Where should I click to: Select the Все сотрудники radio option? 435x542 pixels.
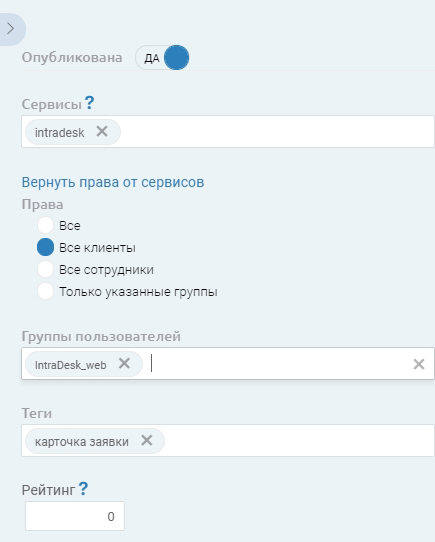[45, 269]
